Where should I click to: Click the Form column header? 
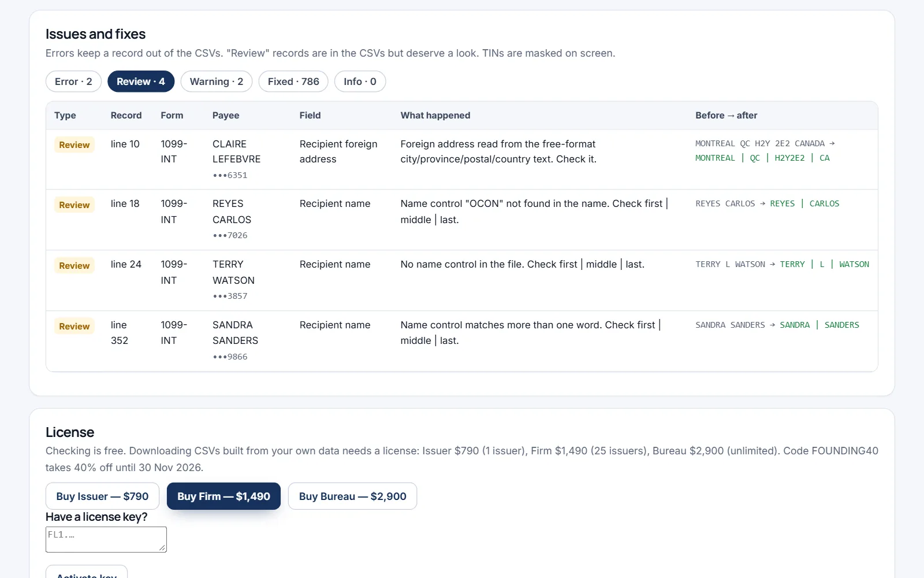[172, 116]
